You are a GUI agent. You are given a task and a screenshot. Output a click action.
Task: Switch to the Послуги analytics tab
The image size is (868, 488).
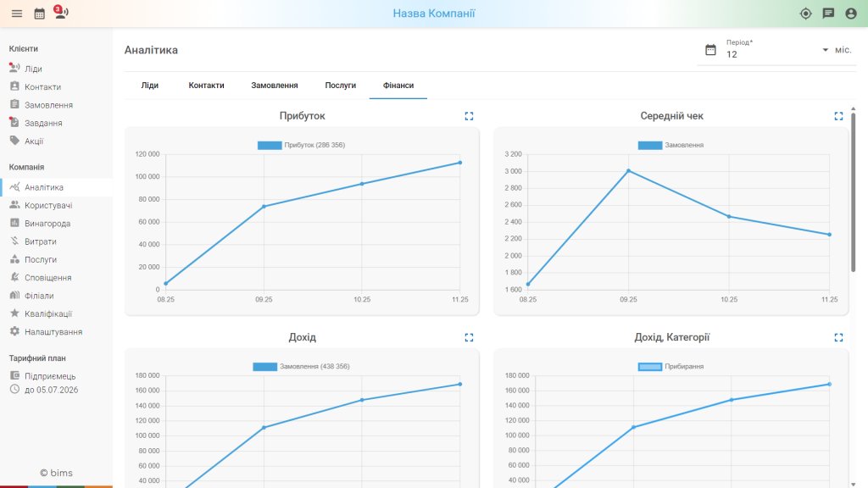[341, 86]
